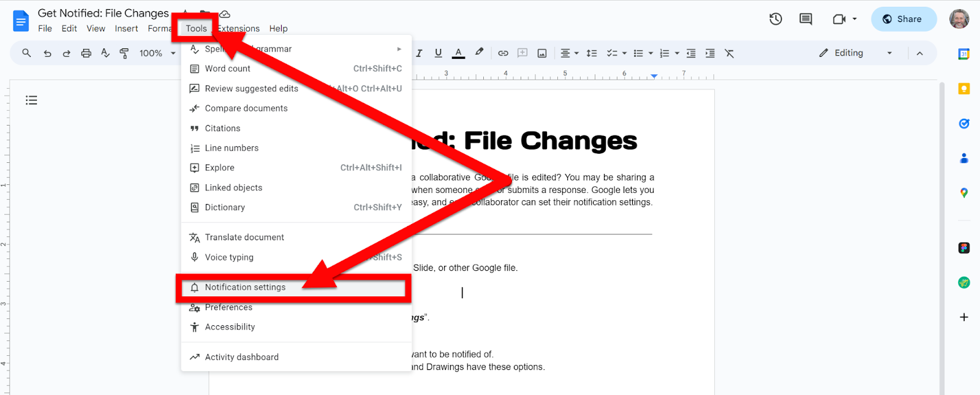The width and height of the screenshot is (980, 395).
Task: Get add-ons plus icon
Action: 963,317
